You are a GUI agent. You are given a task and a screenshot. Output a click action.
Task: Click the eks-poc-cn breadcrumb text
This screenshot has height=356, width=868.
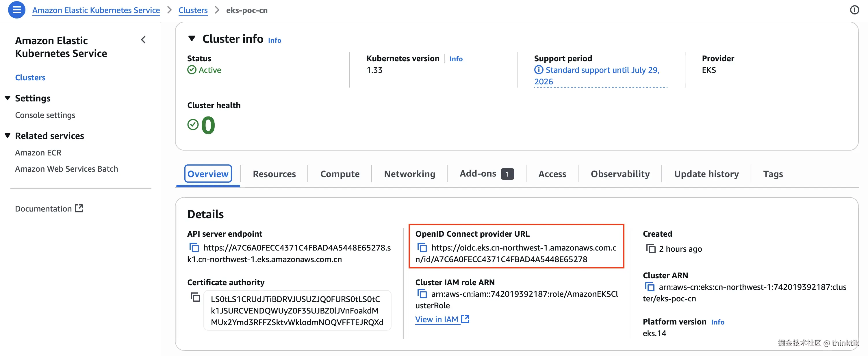click(x=247, y=10)
